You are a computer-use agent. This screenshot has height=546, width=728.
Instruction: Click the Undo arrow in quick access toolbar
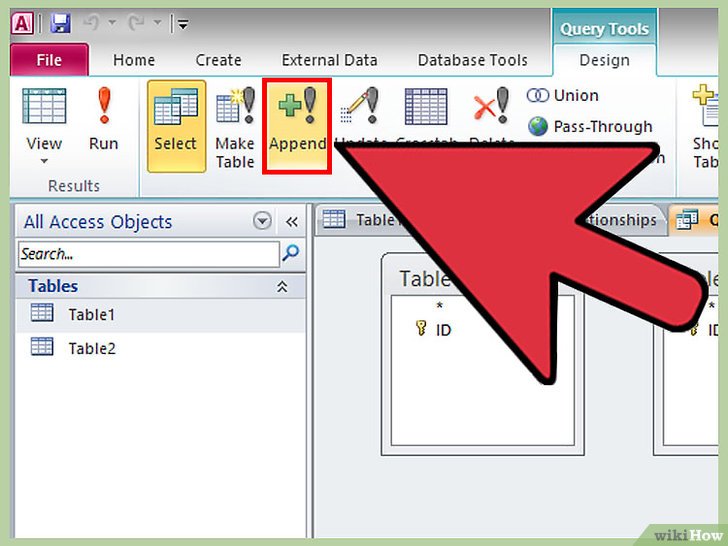[91, 22]
